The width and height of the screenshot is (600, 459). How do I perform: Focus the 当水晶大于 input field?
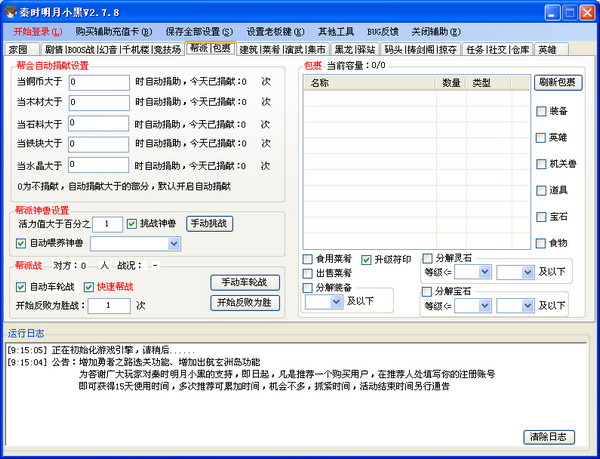click(99, 165)
